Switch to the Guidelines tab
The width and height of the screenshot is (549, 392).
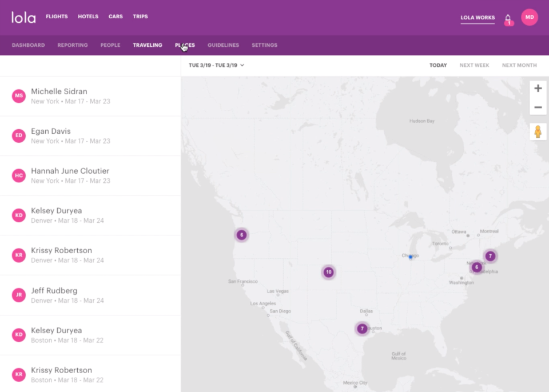click(x=224, y=45)
